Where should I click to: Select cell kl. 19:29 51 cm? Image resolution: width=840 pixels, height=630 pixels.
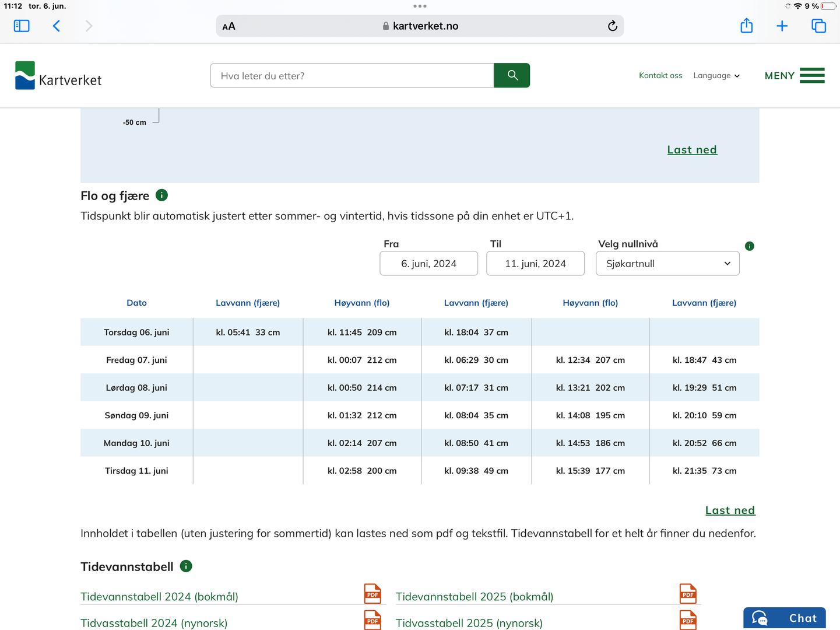(x=704, y=388)
